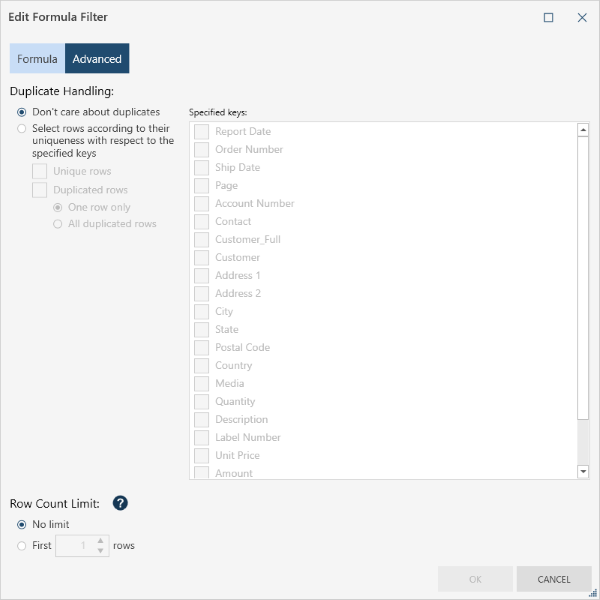
Task: Decrease the First rows count spinner
Action: click(100, 551)
